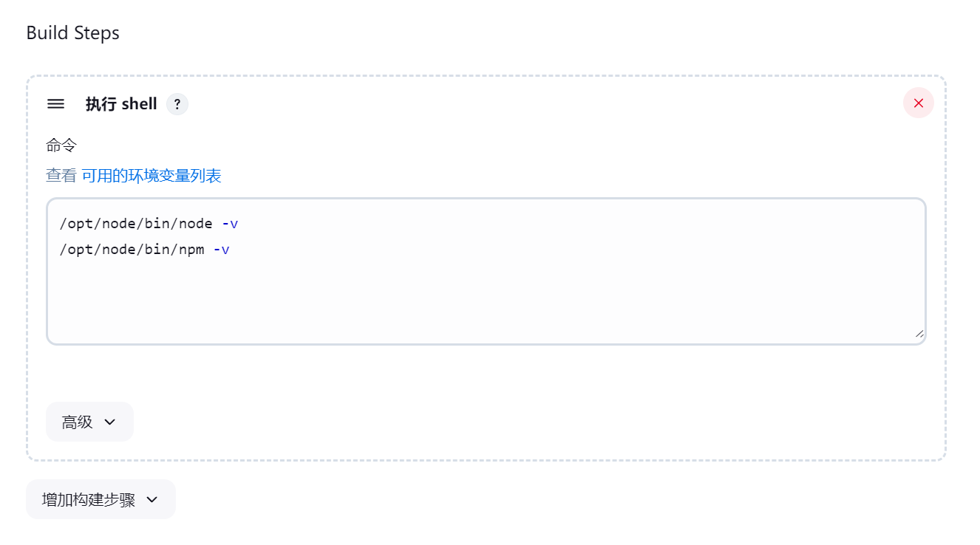Click the 命令 field label

[61, 145]
